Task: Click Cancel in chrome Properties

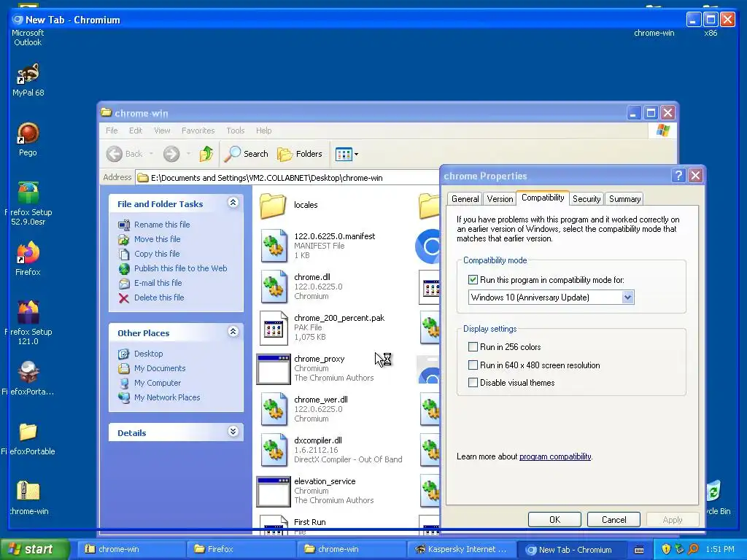Action: 614,519
